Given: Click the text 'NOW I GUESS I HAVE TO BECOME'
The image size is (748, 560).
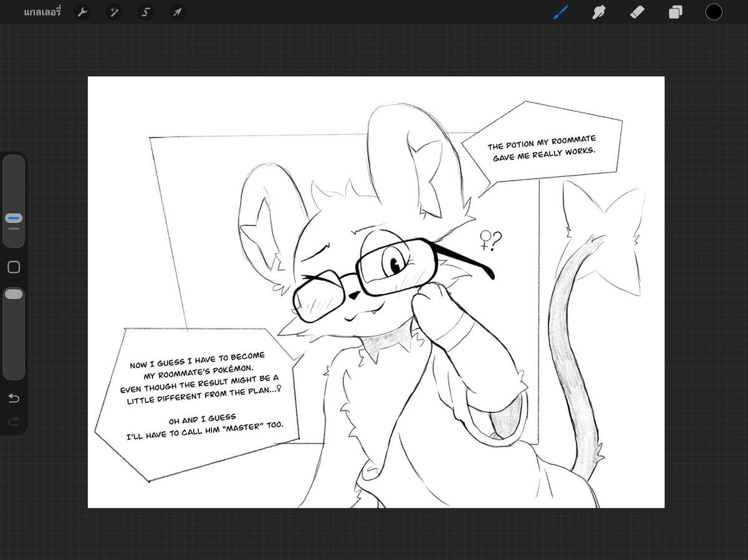Looking at the screenshot, I should click(197, 361).
